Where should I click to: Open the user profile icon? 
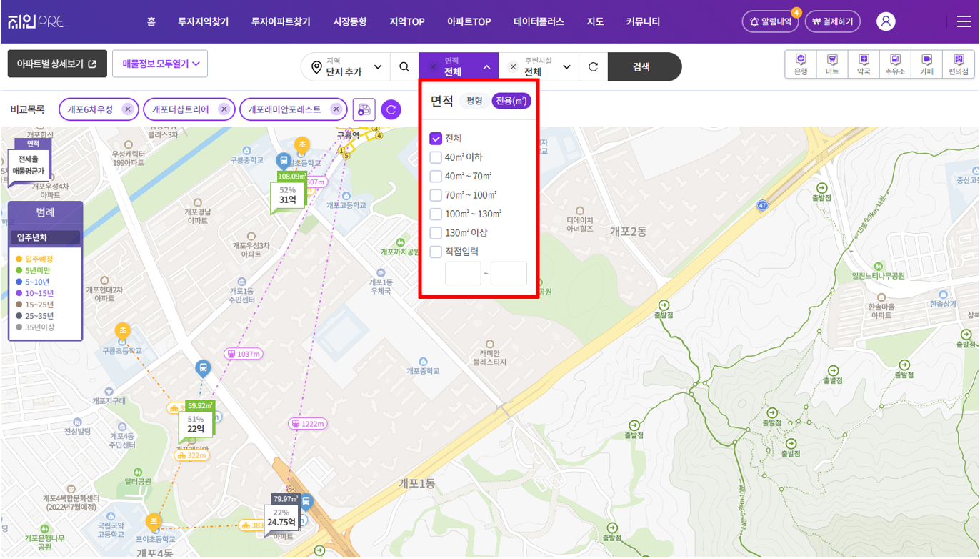[x=886, y=21]
